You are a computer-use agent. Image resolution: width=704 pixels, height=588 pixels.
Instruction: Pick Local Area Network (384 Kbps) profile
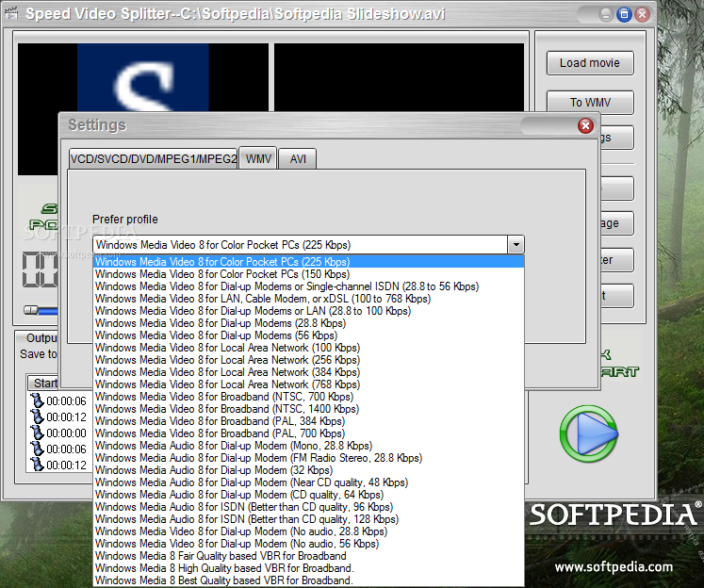point(308,372)
